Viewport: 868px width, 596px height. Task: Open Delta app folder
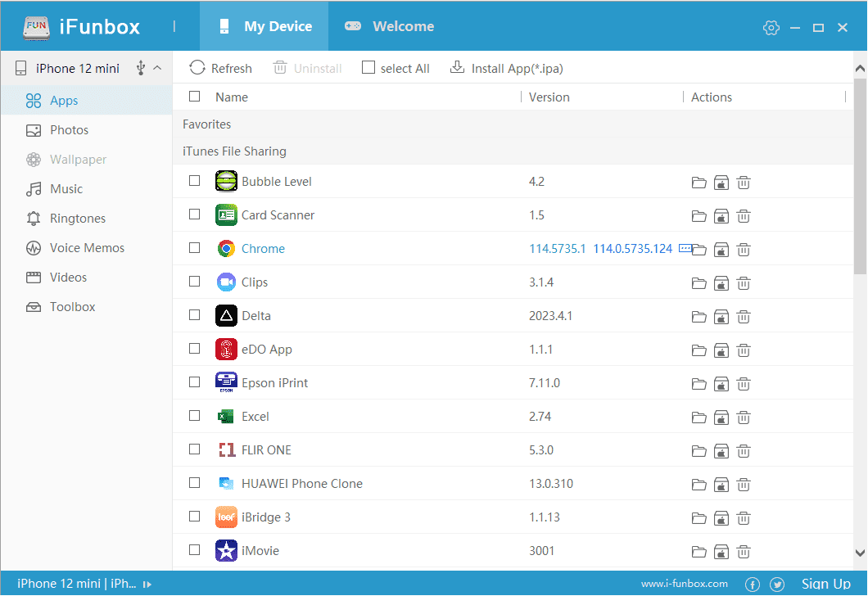[698, 317]
